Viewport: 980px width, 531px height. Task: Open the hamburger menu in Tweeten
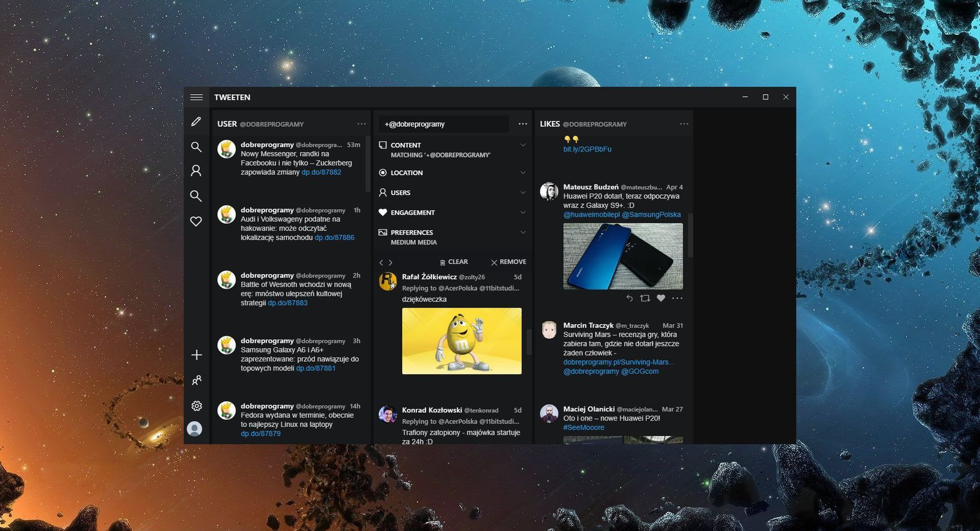197,97
